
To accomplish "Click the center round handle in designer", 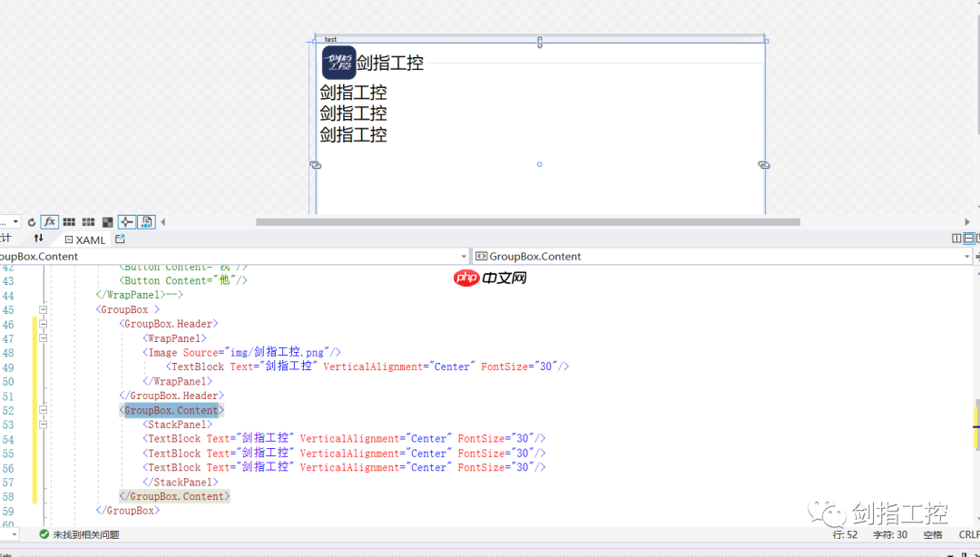I will 539,164.
